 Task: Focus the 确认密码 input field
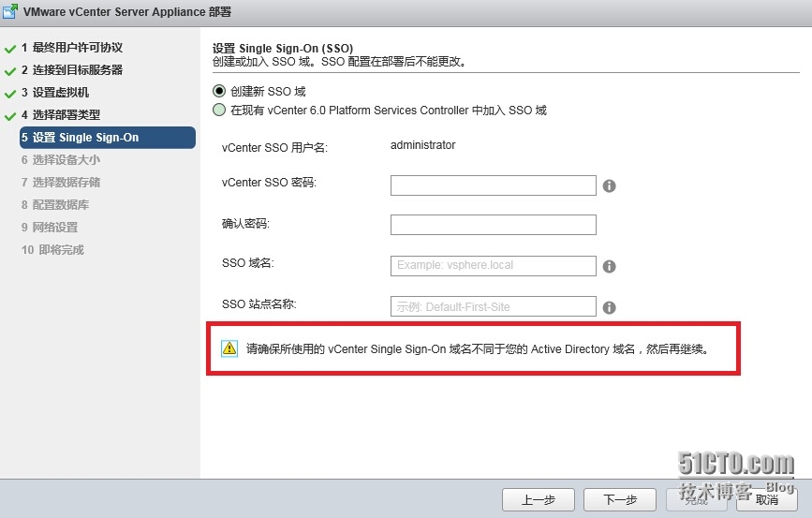point(493,225)
